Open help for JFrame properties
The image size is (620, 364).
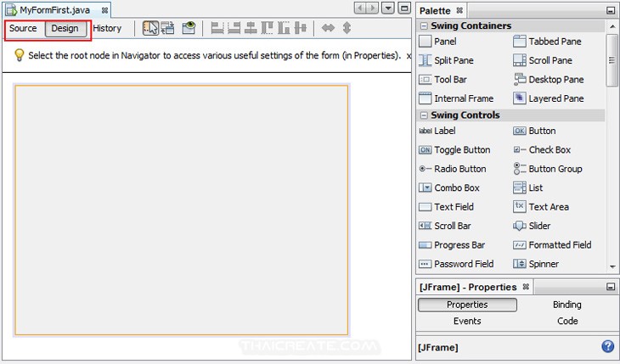point(608,346)
